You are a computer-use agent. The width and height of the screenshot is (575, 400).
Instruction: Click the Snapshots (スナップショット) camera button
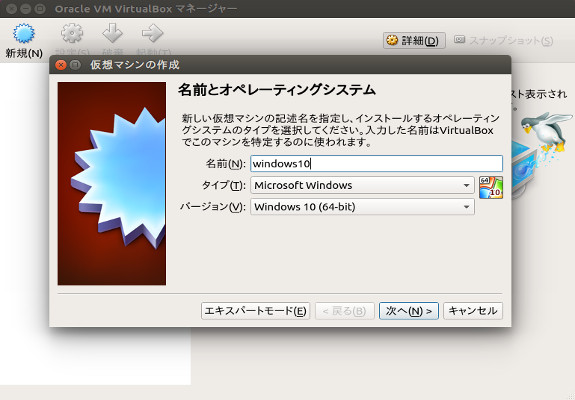click(x=503, y=40)
